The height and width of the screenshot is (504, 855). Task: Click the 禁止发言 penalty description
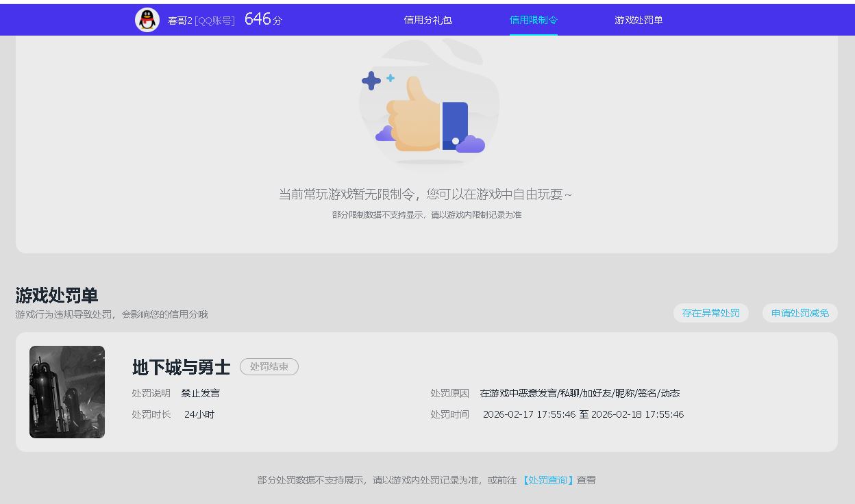200,393
